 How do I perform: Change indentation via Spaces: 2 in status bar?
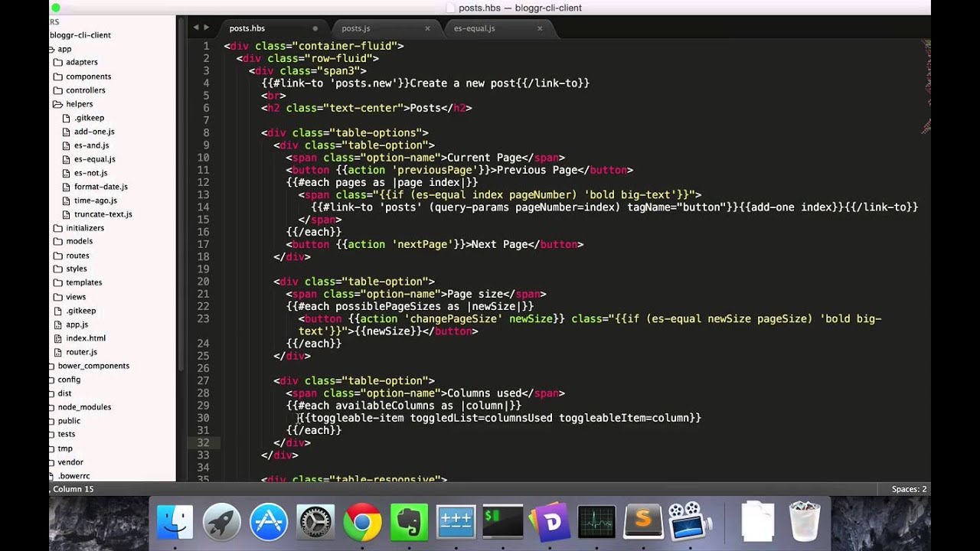pyautogui.click(x=909, y=489)
